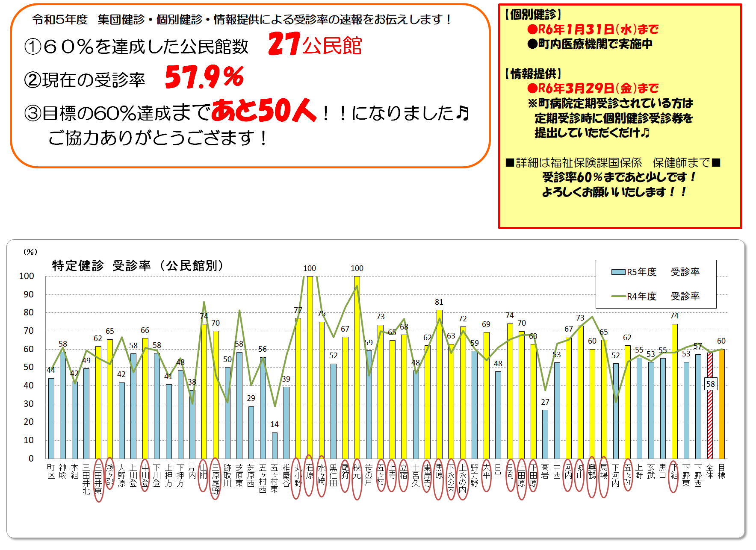The height and width of the screenshot is (550, 756).
Task: Click the 神殿 category label on the x-axis
Action: tap(63, 471)
